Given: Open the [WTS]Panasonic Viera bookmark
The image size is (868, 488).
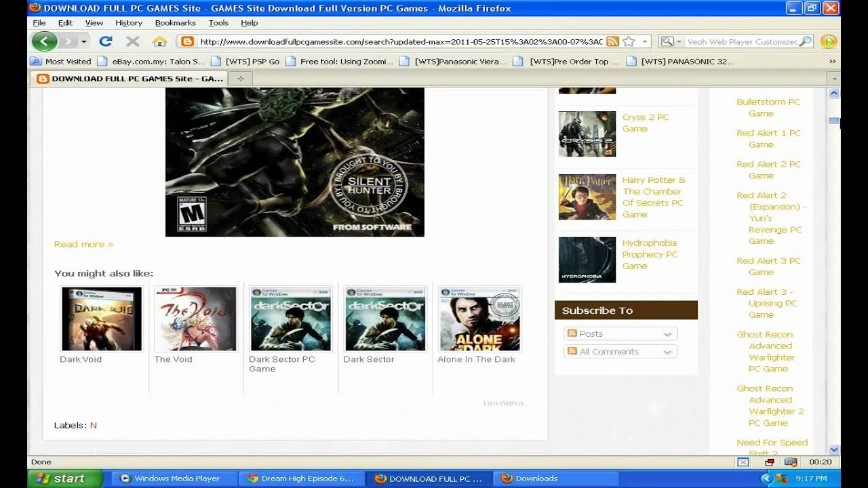Looking at the screenshot, I should [x=453, y=61].
